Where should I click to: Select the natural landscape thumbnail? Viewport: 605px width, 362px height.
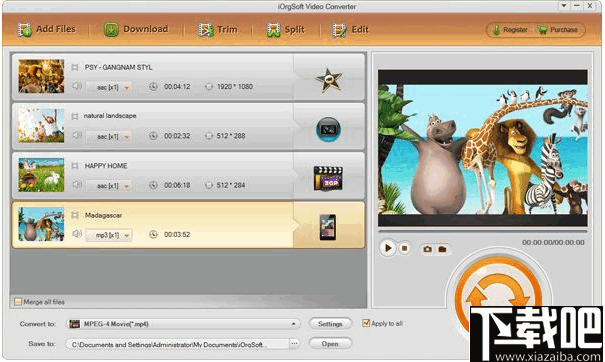tap(41, 125)
